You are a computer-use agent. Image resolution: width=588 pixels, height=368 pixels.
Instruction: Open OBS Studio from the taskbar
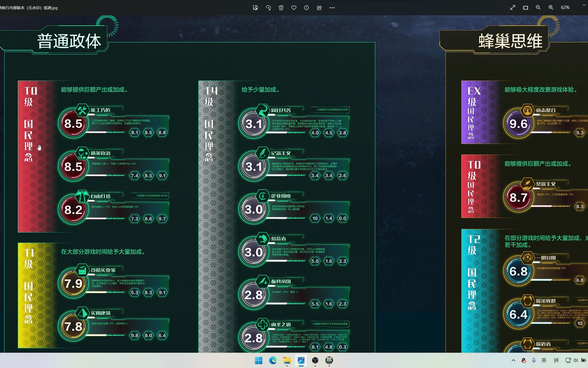tap(315, 360)
